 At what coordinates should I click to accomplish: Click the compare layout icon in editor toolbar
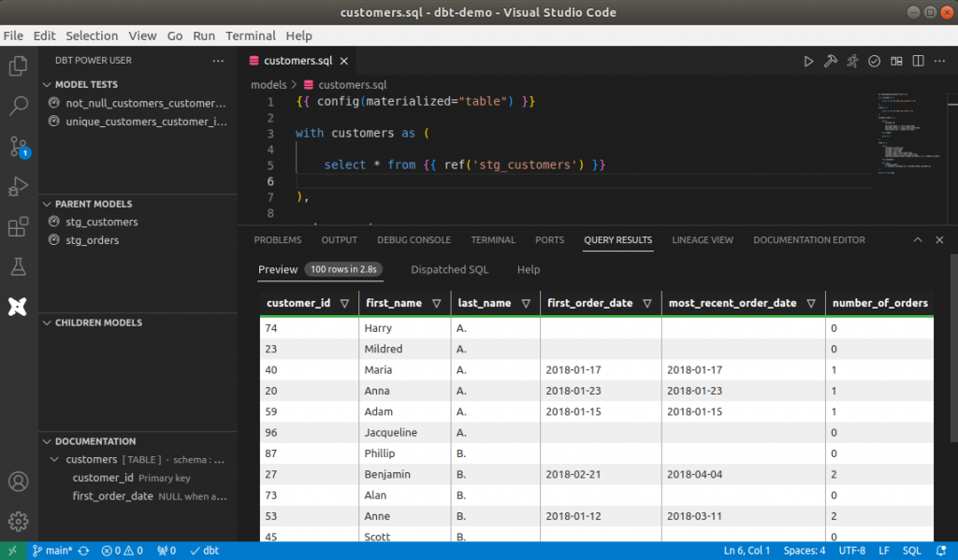tap(896, 61)
